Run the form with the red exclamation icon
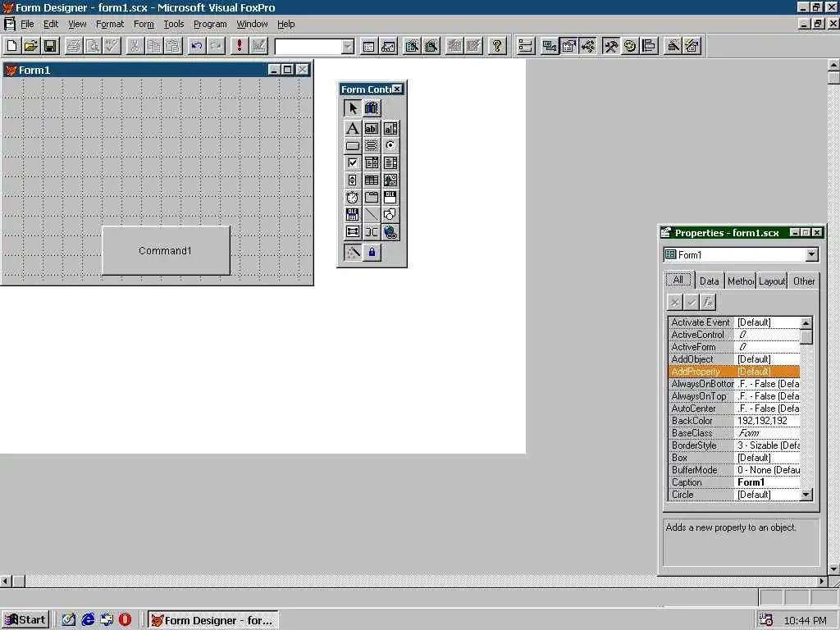 pyautogui.click(x=239, y=46)
